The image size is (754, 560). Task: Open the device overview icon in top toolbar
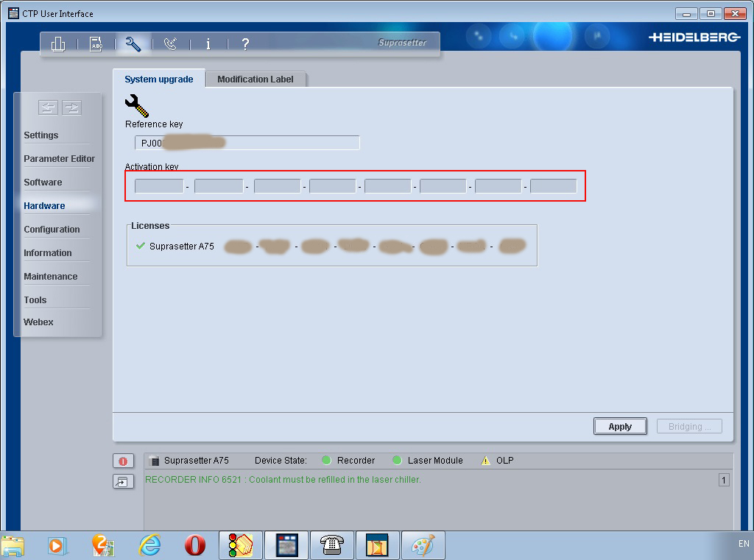point(58,44)
